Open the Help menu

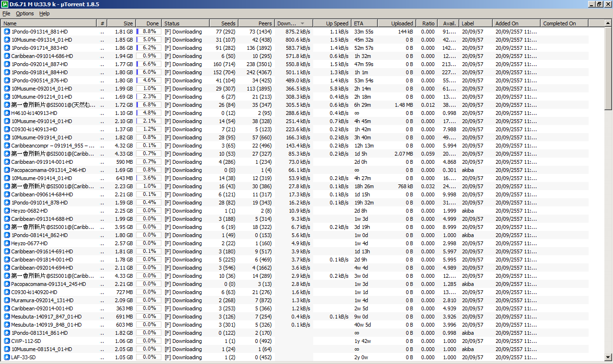click(45, 13)
